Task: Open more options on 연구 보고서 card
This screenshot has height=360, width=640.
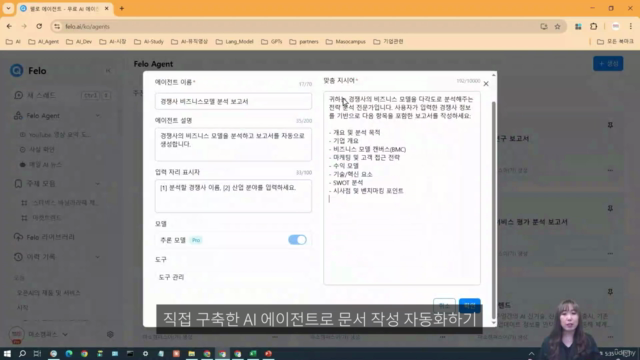Action: pyautogui.click(x=610, y=170)
